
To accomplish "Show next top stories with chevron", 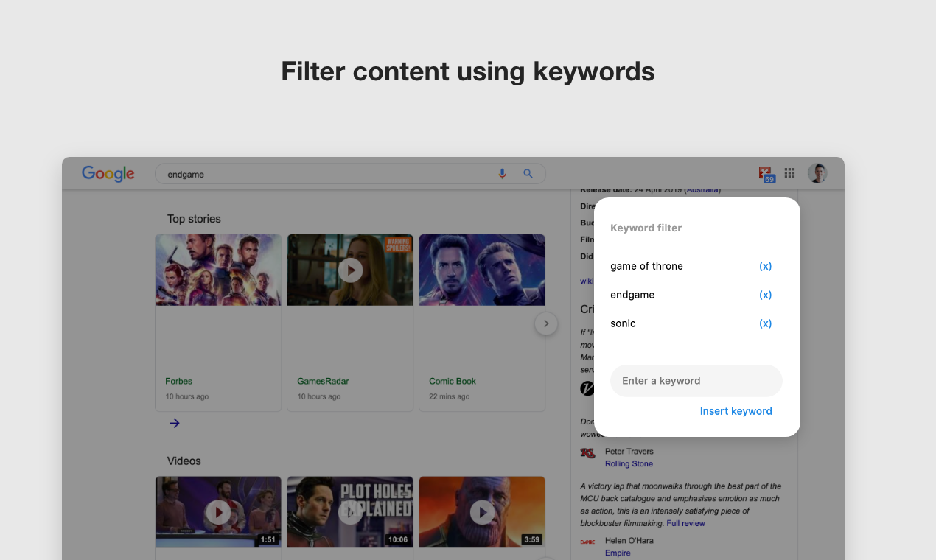I will 546,323.
